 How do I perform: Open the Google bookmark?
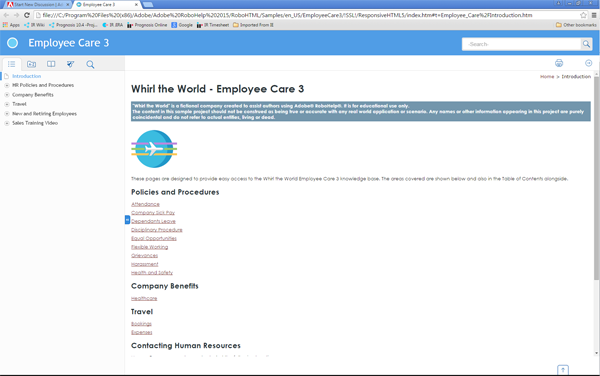[x=182, y=25]
